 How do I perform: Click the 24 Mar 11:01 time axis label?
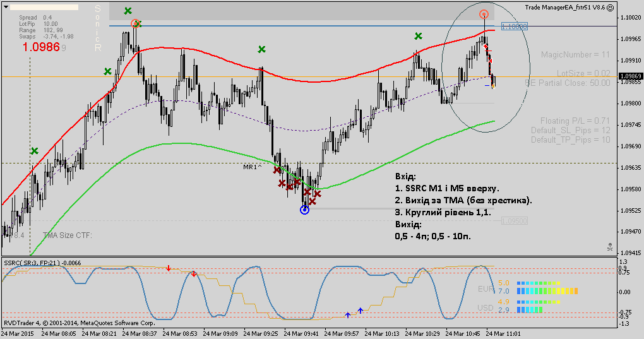point(503,334)
